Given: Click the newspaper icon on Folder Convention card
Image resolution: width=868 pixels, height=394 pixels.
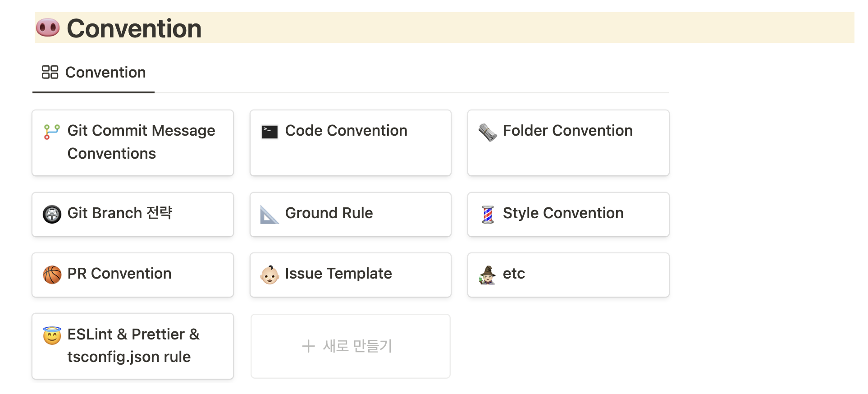Looking at the screenshot, I should (488, 132).
